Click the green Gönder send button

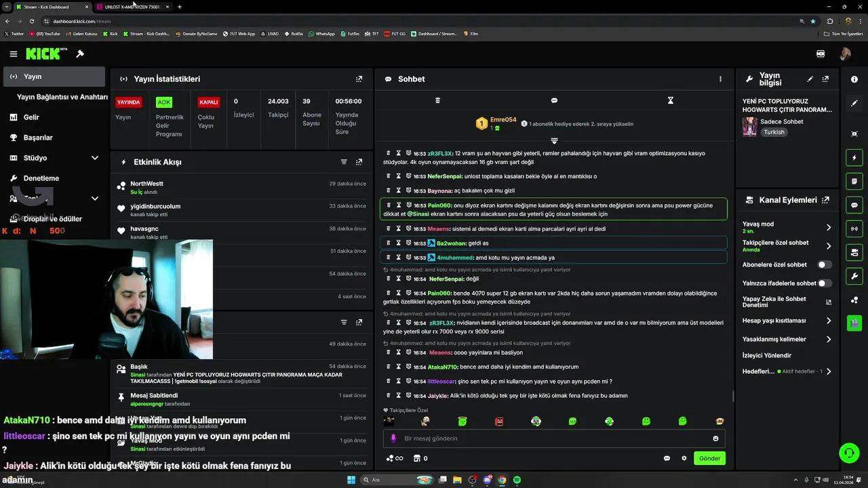(x=709, y=458)
